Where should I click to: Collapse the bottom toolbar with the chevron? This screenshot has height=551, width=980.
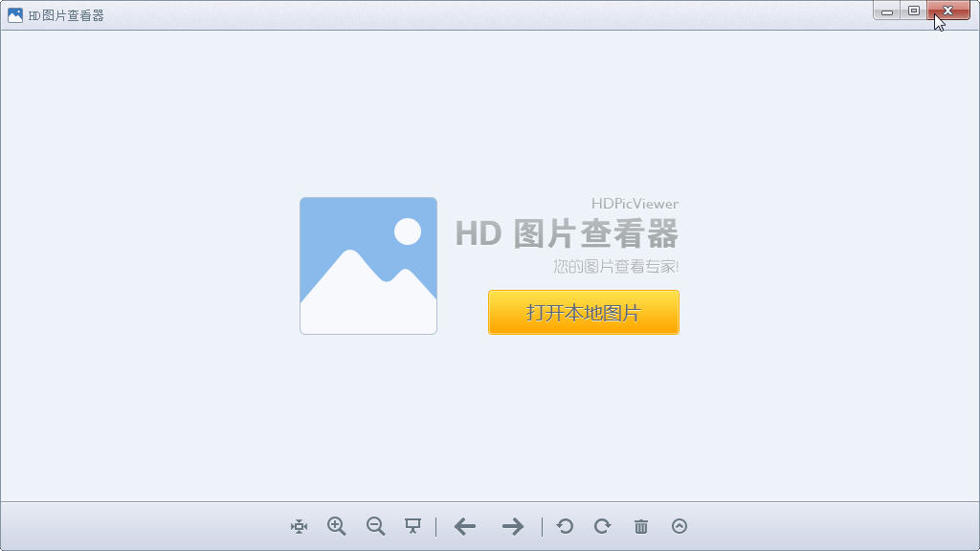pos(679,526)
